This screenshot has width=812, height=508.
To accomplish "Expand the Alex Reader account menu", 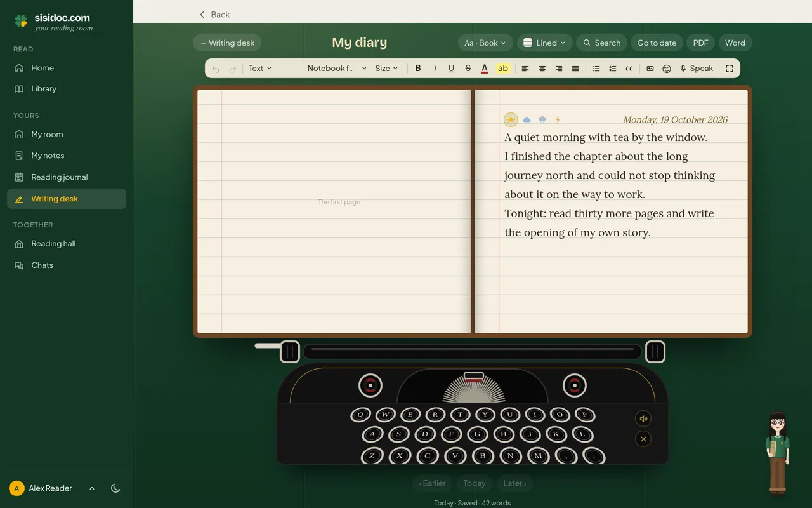I will pyautogui.click(x=92, y=488).
